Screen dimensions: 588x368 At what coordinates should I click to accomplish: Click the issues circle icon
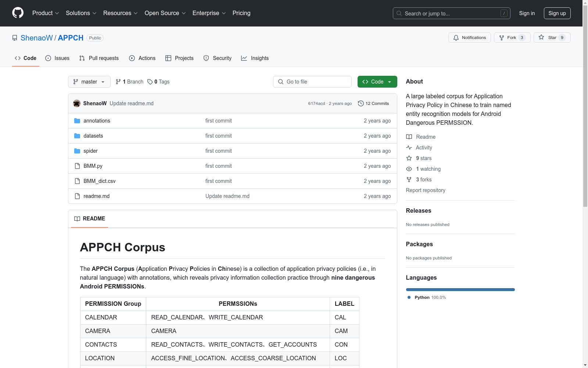(48, 58)
